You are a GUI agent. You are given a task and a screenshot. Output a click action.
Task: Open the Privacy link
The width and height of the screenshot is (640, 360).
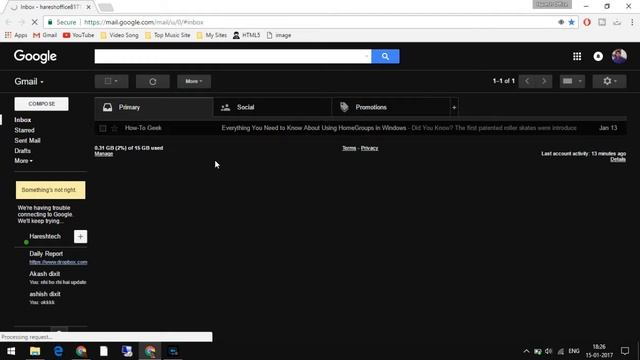click(x=369, y=148)
